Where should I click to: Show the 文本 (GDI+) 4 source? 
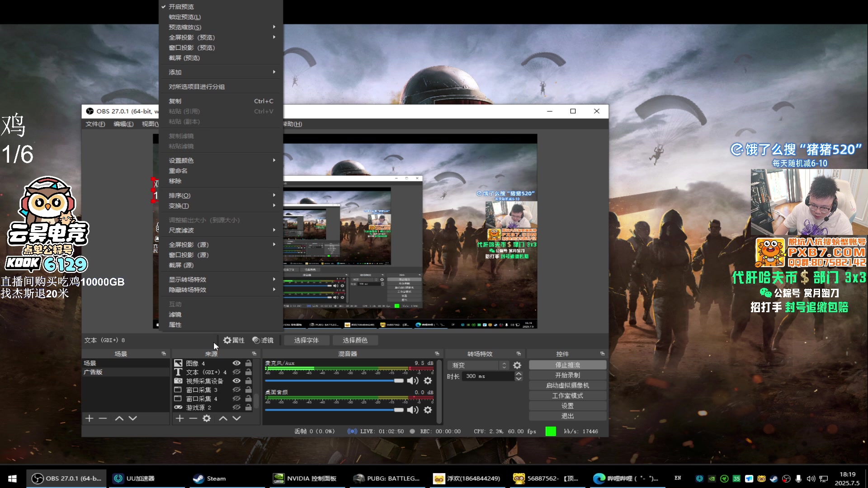coord(236,372)
